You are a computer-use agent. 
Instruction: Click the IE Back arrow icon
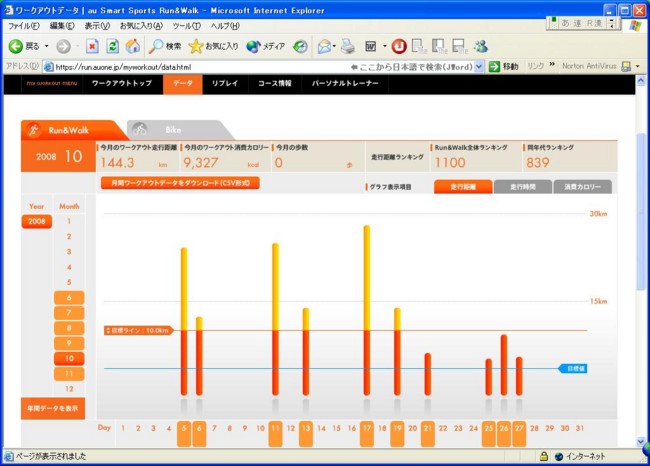(x=16, y=46)
